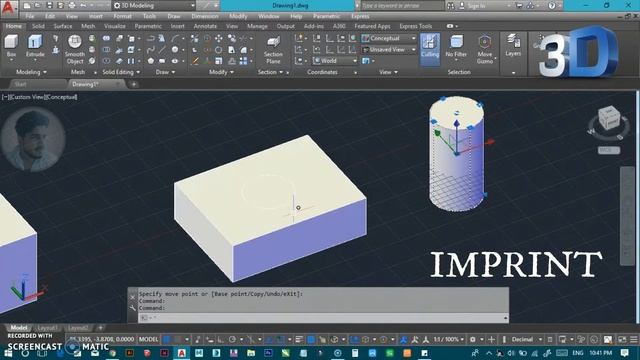Open the World UCS dropdown
This screenshot has width=640, height=360.
click(335, 61)
